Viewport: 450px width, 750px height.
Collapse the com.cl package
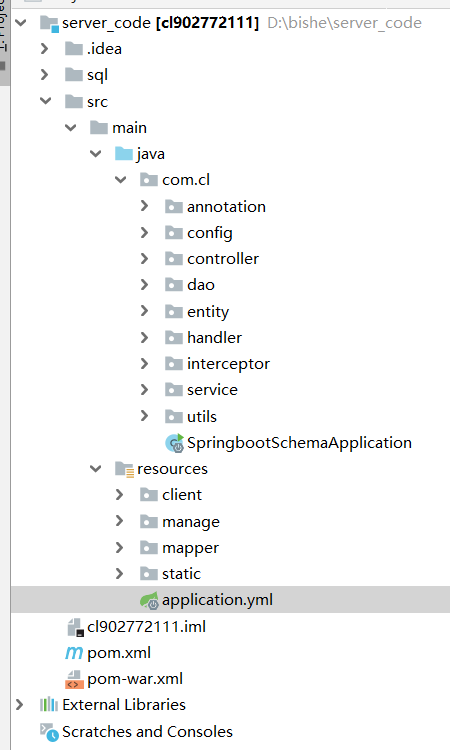click(x=121, y=180)
